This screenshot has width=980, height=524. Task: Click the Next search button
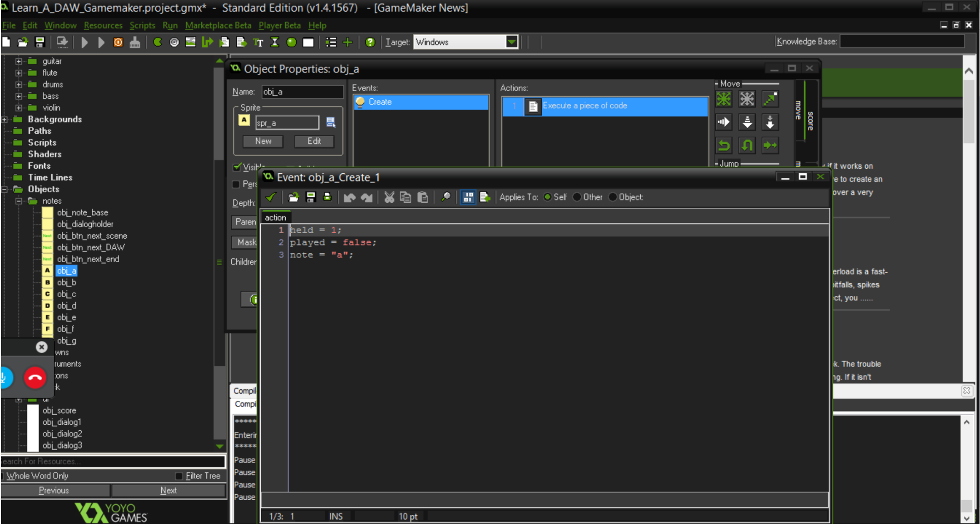(x=168, y=491)
